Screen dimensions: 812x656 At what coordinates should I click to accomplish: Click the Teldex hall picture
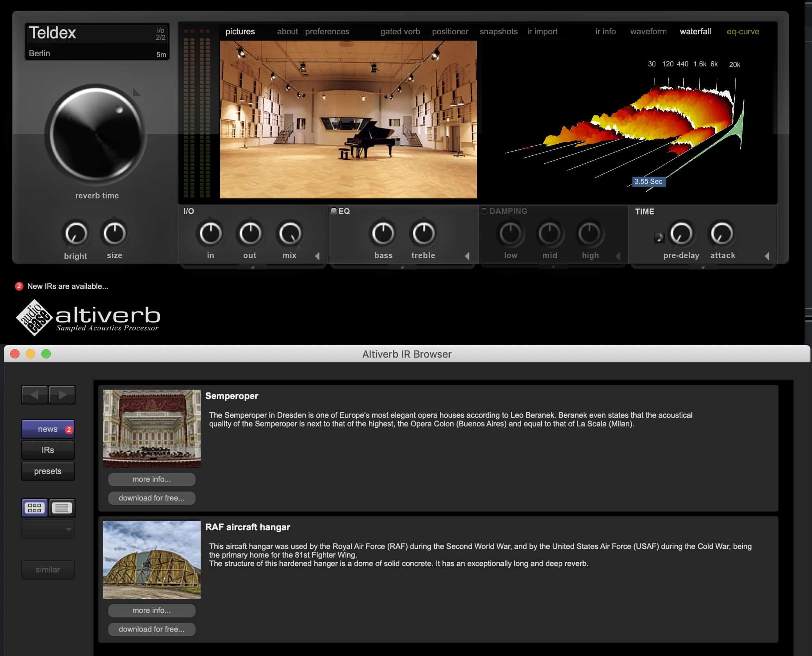coord(349,119)
